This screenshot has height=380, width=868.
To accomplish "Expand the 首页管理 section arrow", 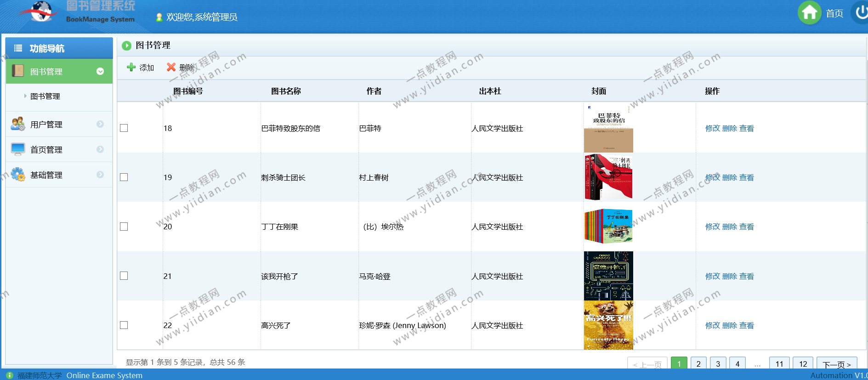I will coord(100,149).
